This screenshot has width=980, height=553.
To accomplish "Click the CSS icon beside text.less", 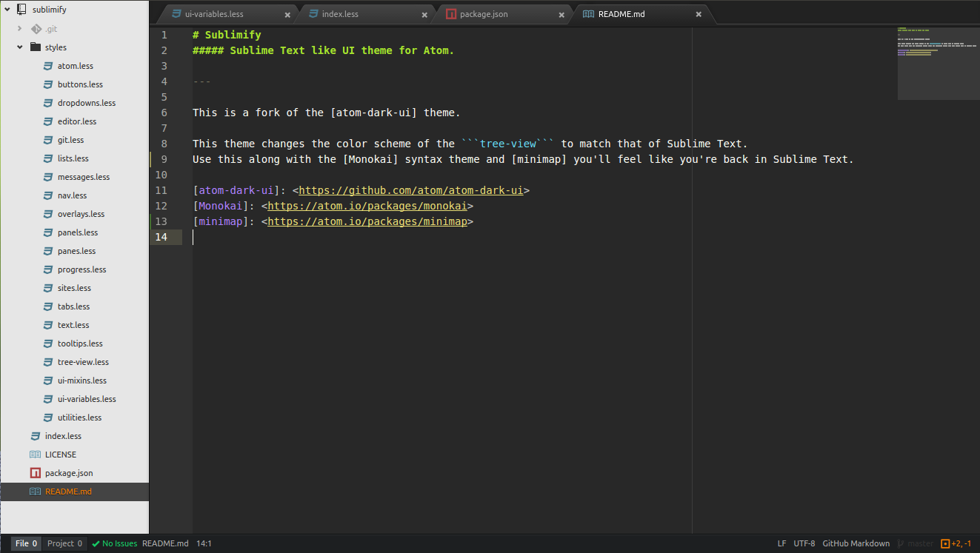I will coord(47,325).
